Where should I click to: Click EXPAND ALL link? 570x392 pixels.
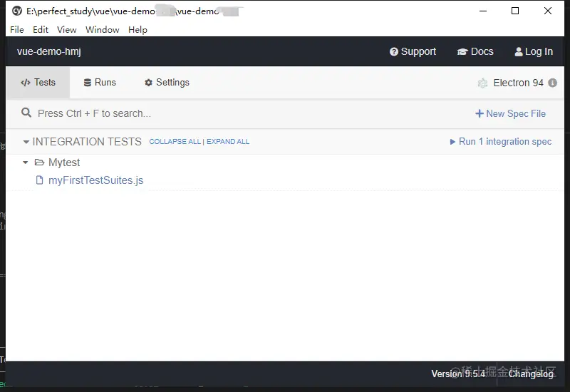point(228,142)
